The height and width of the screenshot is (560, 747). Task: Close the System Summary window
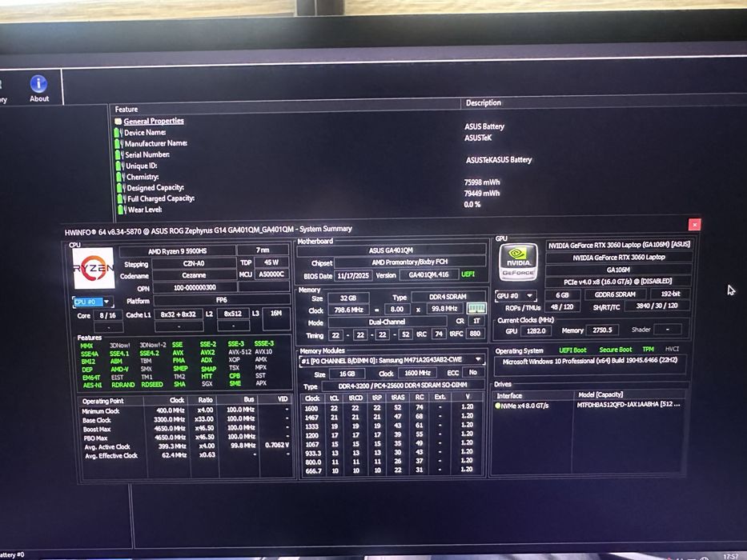[x=695, y=224]
